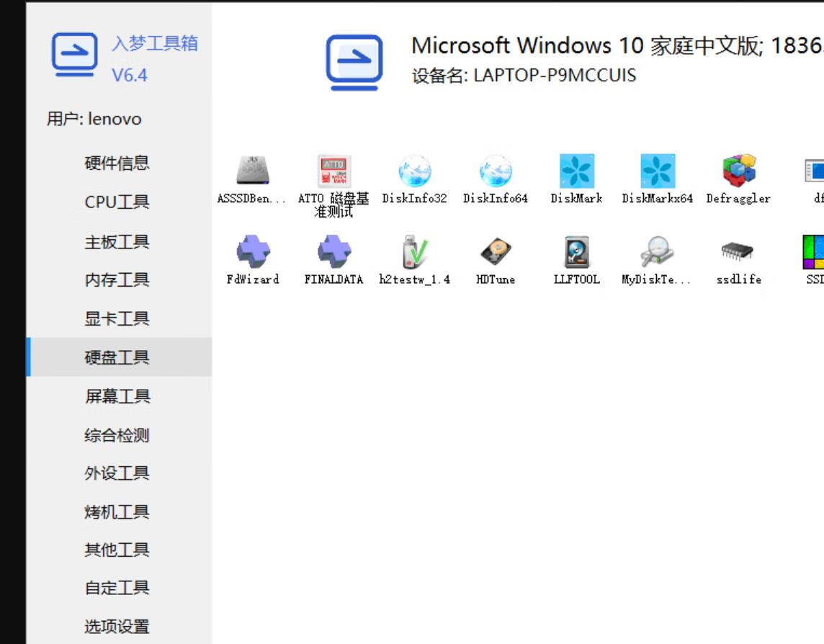Go to 内存工具 category

[117, 279]
